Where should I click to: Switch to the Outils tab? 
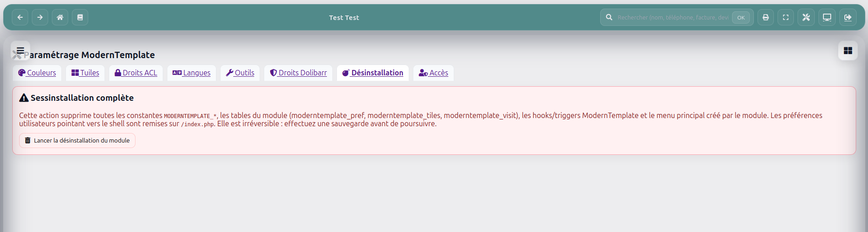[x=240, y=73]
